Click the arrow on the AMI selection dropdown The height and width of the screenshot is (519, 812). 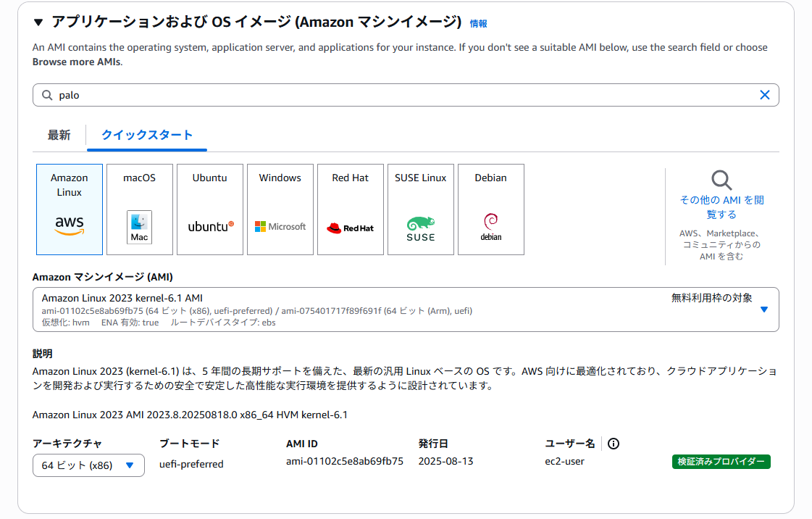pos(764,310)
